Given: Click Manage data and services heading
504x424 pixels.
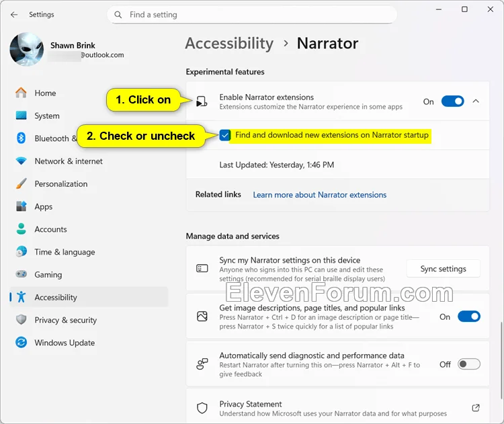Looking at the screenshot, I should tap(233, 237).
